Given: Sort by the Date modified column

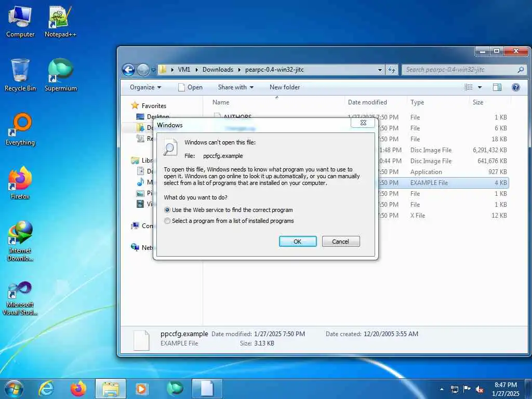Looking at the screenshot, I should (x=375, y=102).
